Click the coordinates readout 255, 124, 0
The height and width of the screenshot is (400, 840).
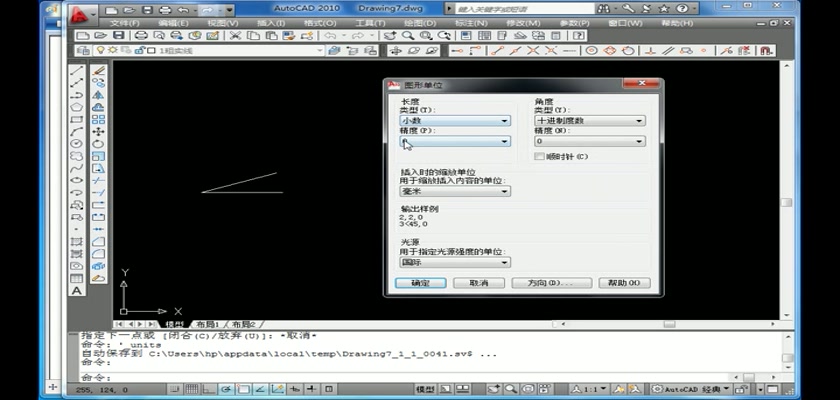pyautogui.click(x=102, y=389)
